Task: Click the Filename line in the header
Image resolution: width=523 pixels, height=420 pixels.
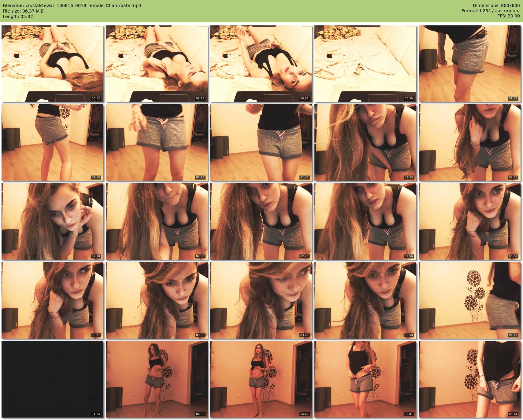Action: (x=72, y=6)
